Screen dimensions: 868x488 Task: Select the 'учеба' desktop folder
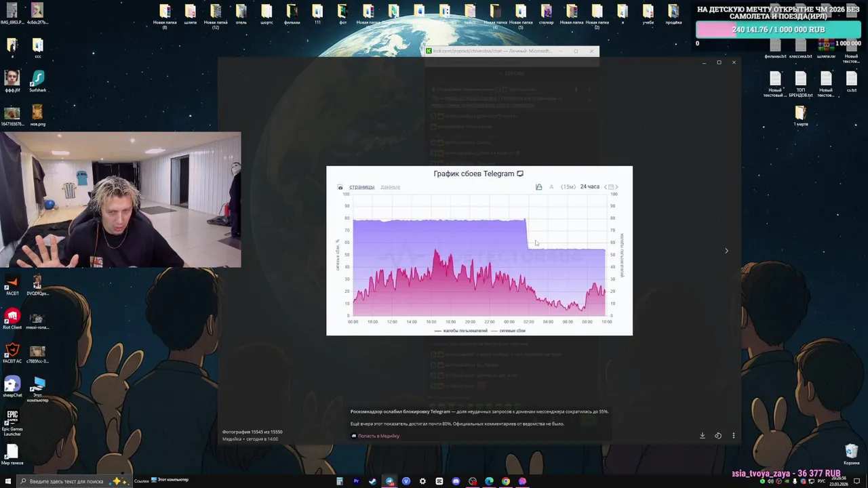[x=648, y=14]
